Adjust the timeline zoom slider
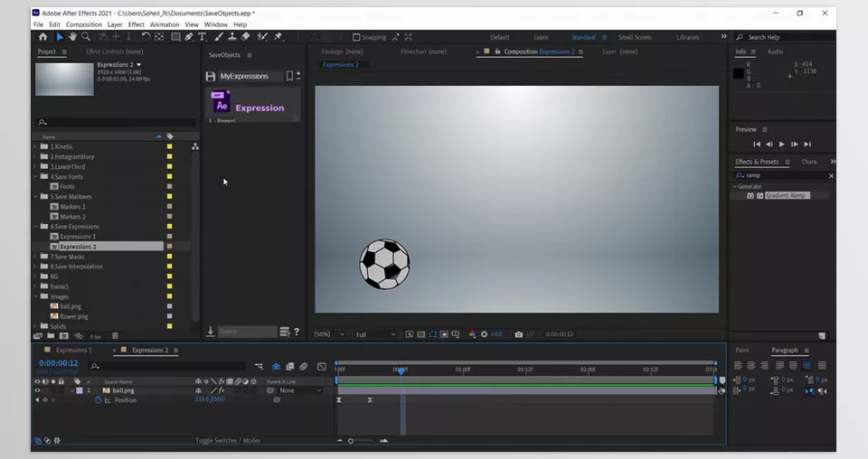 point(351,441)
